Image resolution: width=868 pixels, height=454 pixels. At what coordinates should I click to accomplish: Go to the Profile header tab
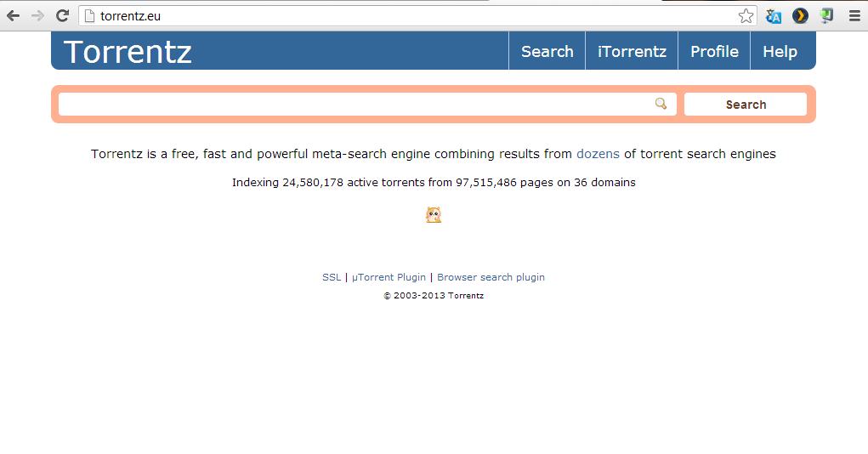[714, 51]
